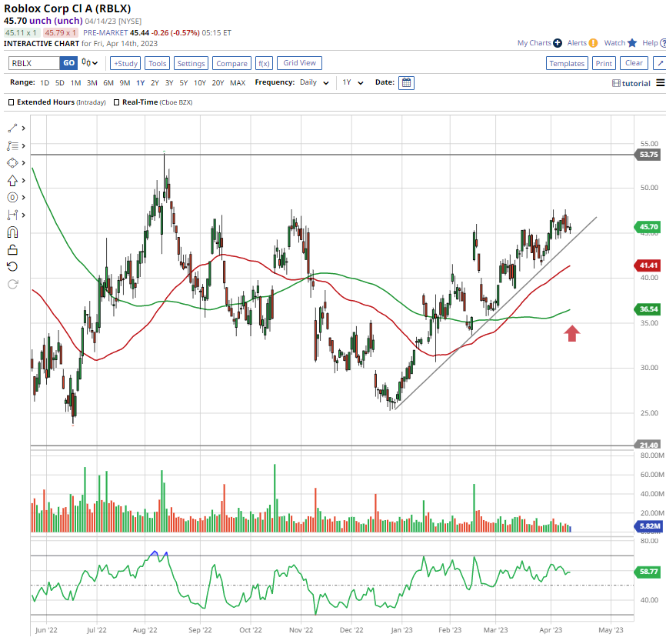The image size is (666, 644).
Task: Click the RBLX symbol input field
Action: coord(34,63)
